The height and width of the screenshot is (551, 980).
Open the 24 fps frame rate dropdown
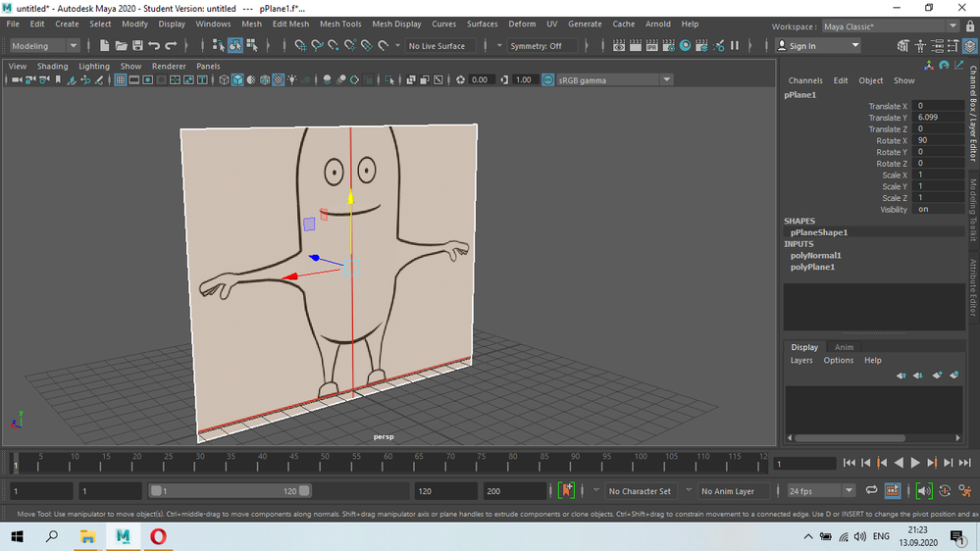click(820, 491)
